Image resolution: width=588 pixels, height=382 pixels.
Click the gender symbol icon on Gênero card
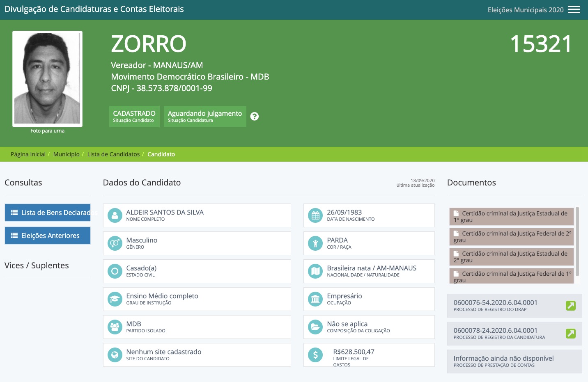coord(115,243)
